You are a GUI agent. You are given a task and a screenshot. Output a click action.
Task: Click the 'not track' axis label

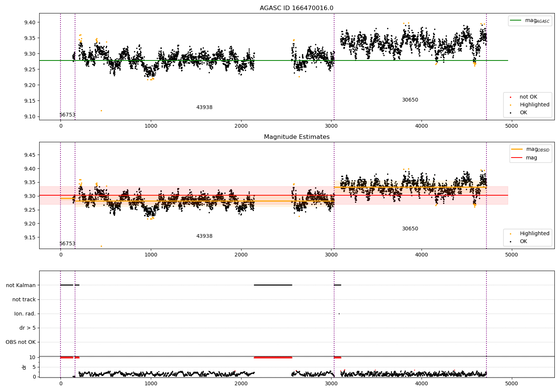click(24, 299)
